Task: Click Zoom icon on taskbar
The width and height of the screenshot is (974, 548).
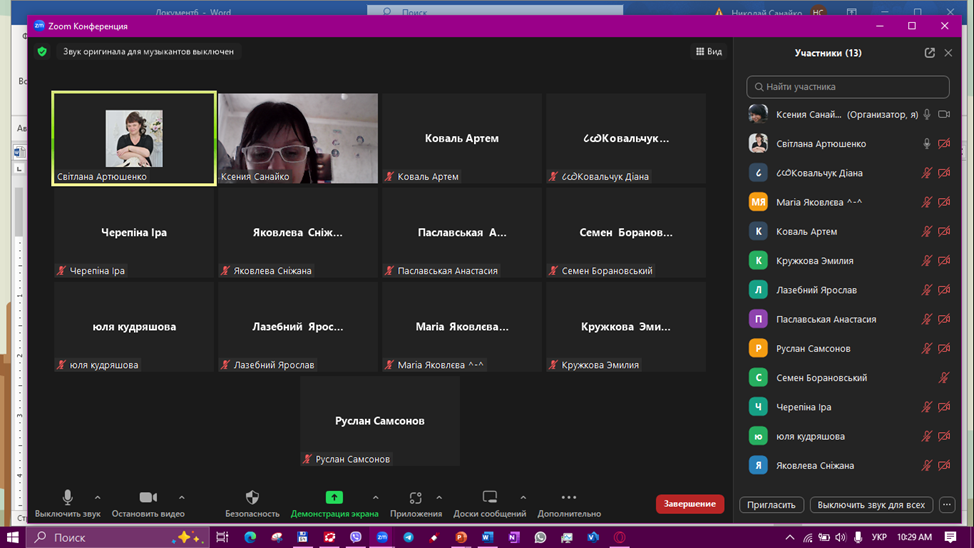Action: 382,537
